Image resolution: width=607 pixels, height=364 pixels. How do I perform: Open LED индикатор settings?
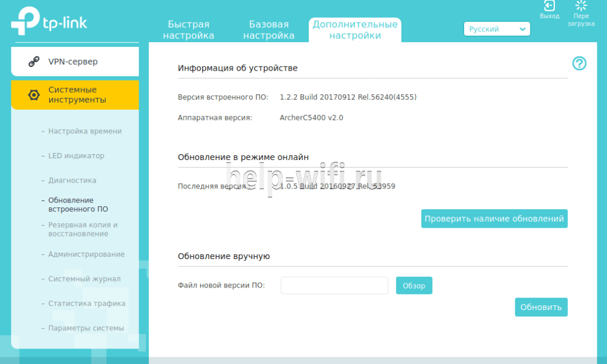76,156
